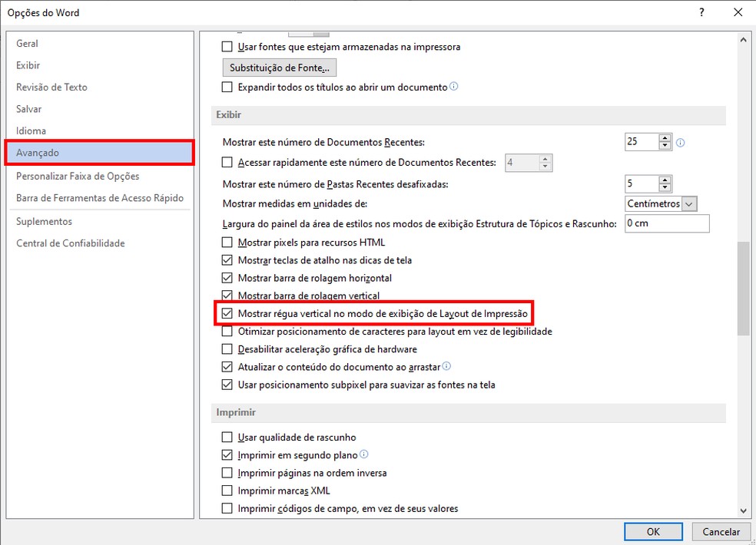This screenshot has height=545, width=756.
Task: Click the Substituição de Fonte button
Action: pyautogui.click(x=280, y=68)
